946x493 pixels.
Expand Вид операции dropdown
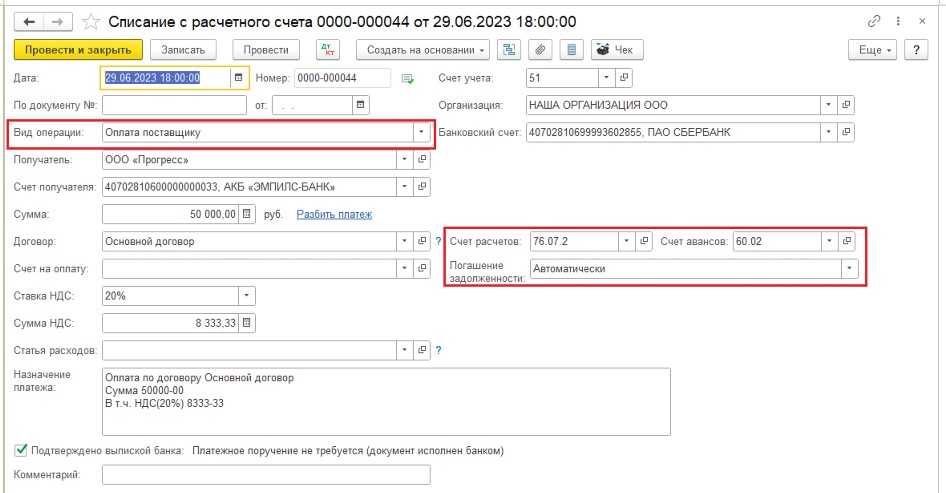(x=420, y=132)
